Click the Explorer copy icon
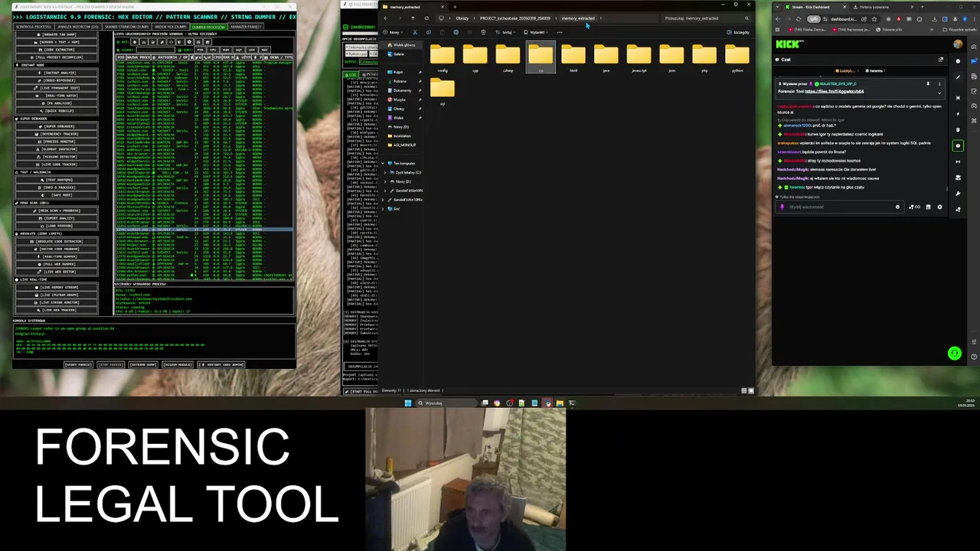The height and width of the screenshot is (551, 980). 429,32
